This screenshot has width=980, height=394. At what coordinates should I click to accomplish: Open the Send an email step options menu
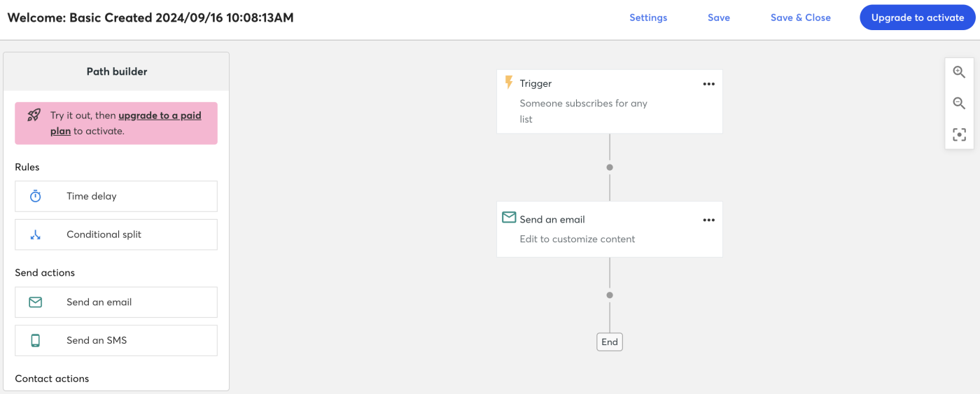coord(708,220)
